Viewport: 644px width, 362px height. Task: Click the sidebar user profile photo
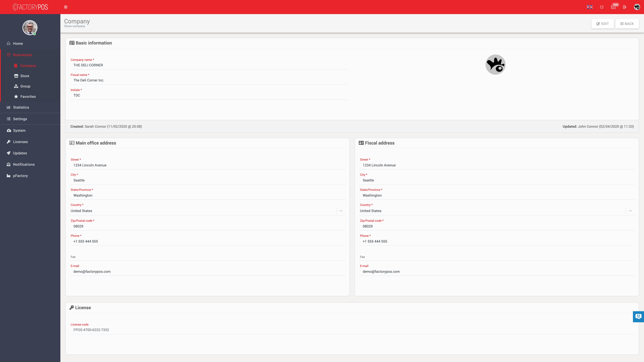30,28
